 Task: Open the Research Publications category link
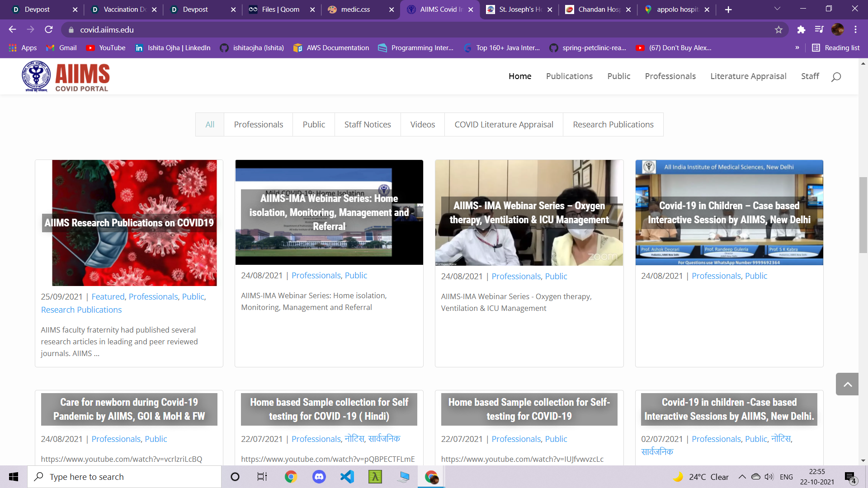81,310
